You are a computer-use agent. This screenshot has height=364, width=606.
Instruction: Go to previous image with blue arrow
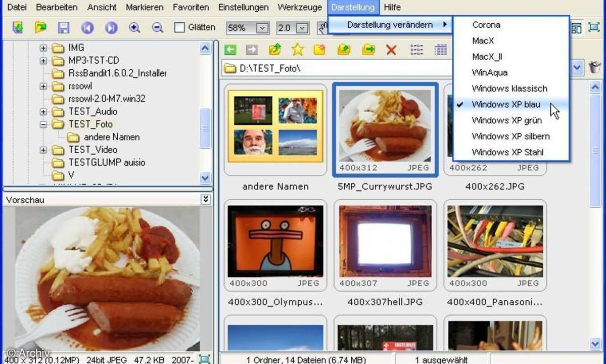pos(87,27)
